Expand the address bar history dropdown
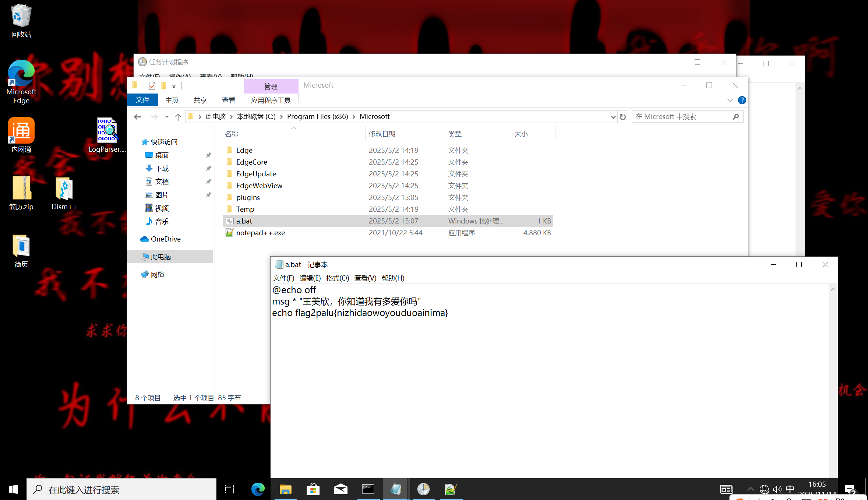The height and width of the screenshot is (500, 868). 613,117
